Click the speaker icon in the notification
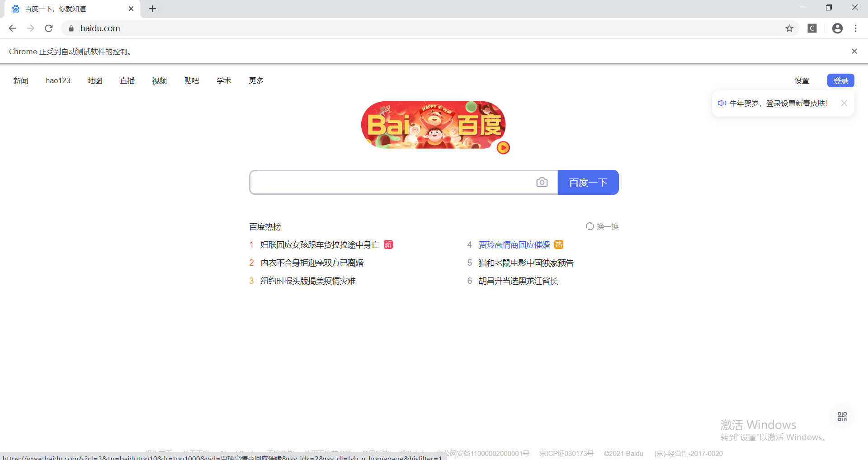 tap(722, 103)
